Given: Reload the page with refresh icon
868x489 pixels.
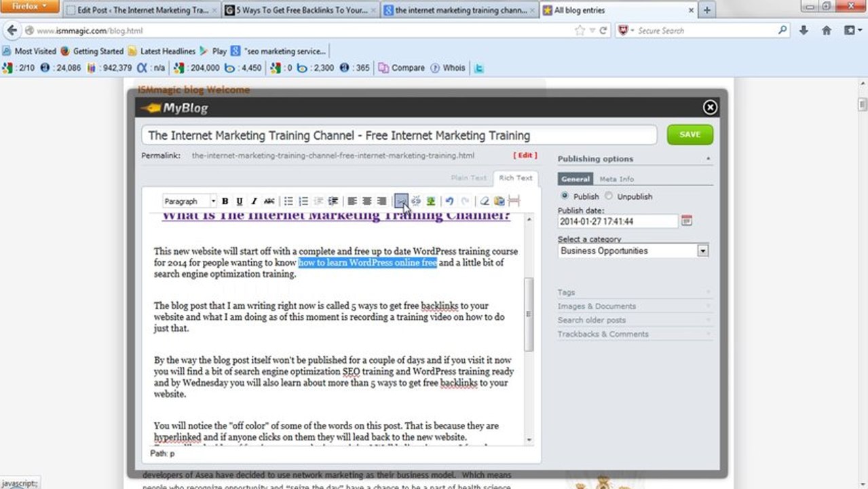Looking at the screenshot, I should point(603,31).
